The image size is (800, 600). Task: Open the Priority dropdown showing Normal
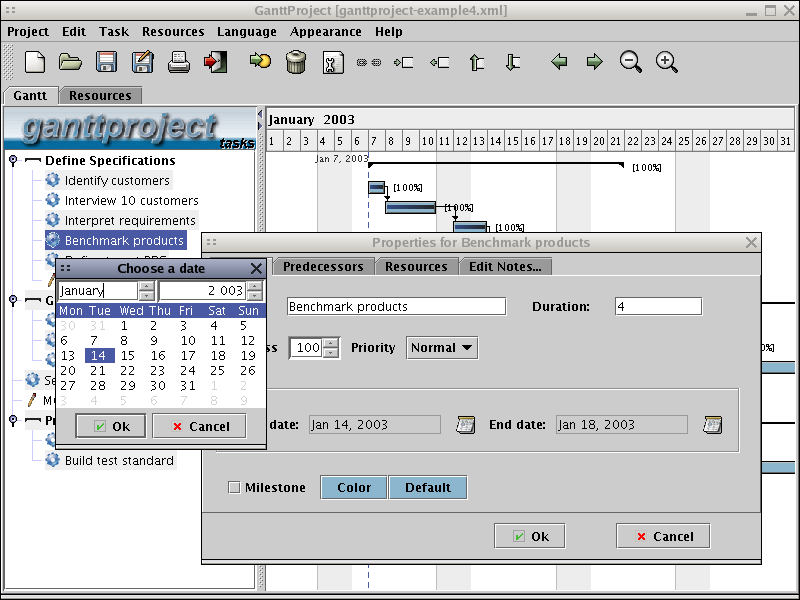pos(442,347)
